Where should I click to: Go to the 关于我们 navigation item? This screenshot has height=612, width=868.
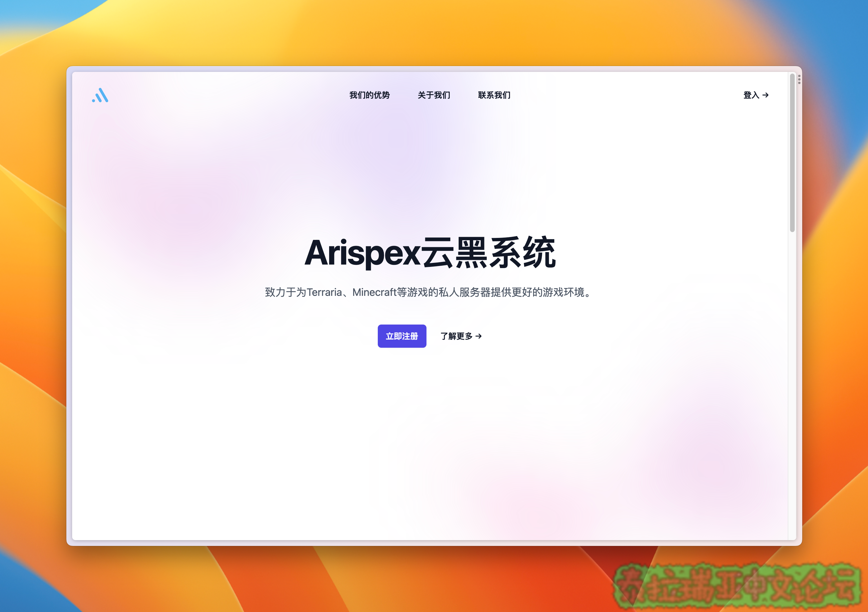434,95
